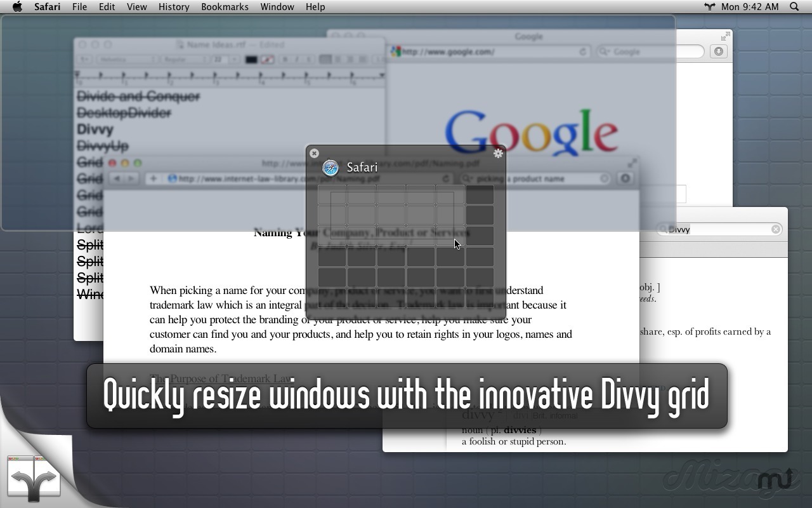812x508 pixels.
Task: Open Divvy settings with the gear icon
Action: [498, 153]
